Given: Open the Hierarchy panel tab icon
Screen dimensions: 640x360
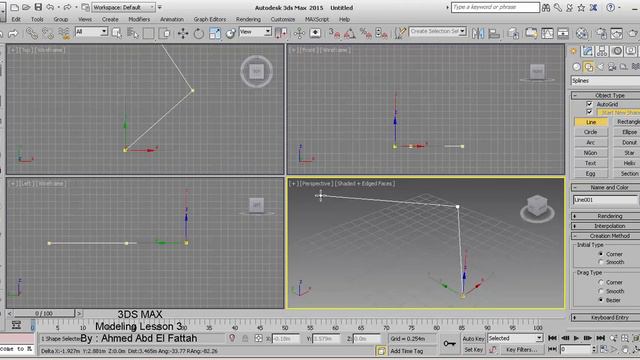Looking at the screenshot, I should (602, 51).
